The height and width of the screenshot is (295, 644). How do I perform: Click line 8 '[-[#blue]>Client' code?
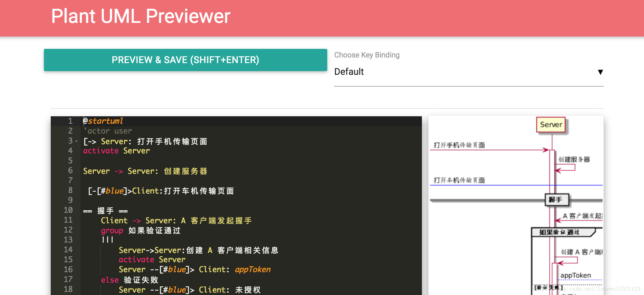(161, 191)
